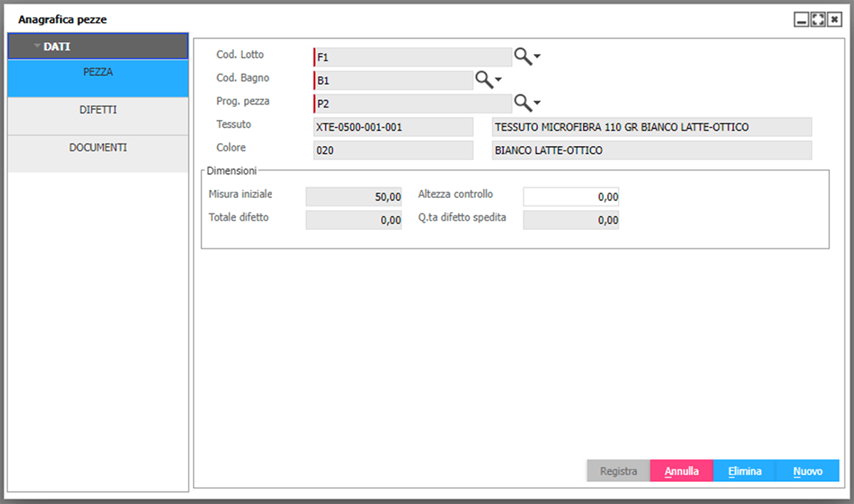
Task: Click the Registra button
Action: [618, 471]
